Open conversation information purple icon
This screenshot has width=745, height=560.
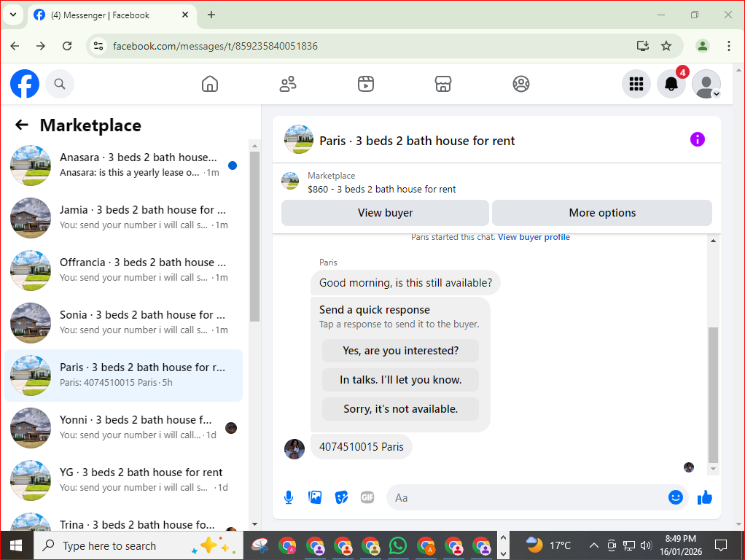[697, 139]
